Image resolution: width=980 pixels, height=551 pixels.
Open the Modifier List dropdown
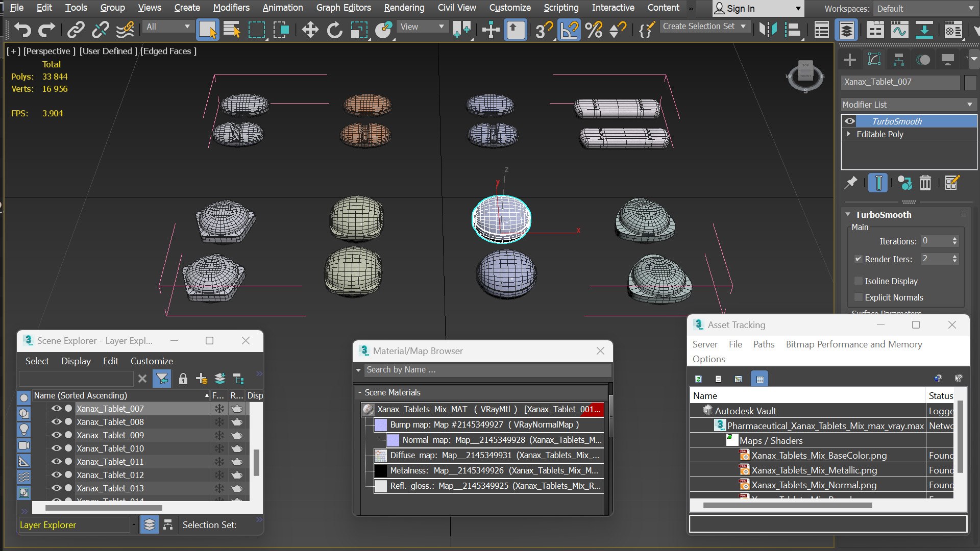click(908, 105)
